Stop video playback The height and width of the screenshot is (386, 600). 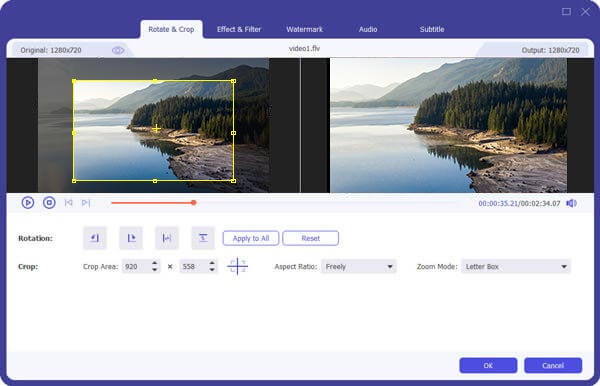pos(49,202)
